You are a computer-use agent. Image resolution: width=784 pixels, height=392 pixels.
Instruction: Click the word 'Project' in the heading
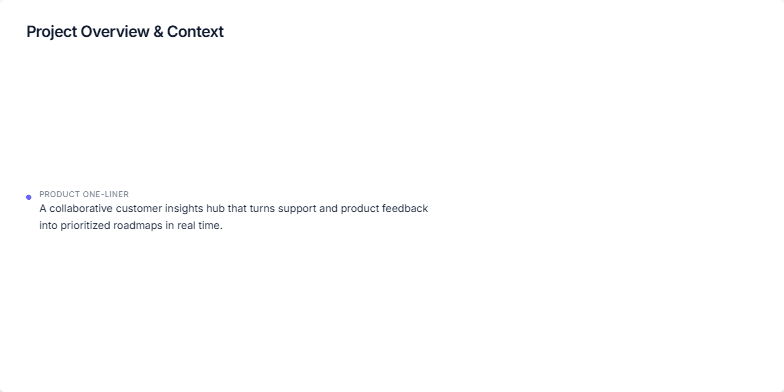[52, 32]
